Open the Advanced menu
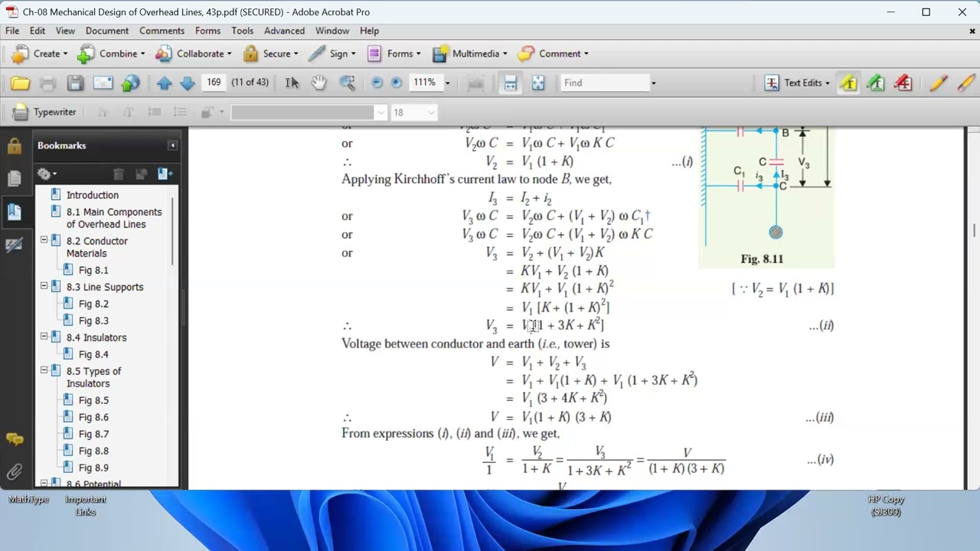Image resolution: width=980 pixels, height=551 pixels. (x=284, y=31)
